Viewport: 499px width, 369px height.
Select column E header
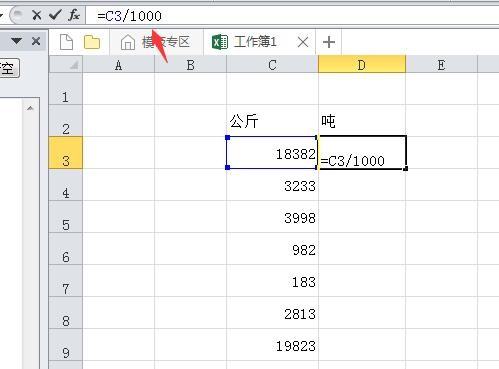tap(441, 65)
